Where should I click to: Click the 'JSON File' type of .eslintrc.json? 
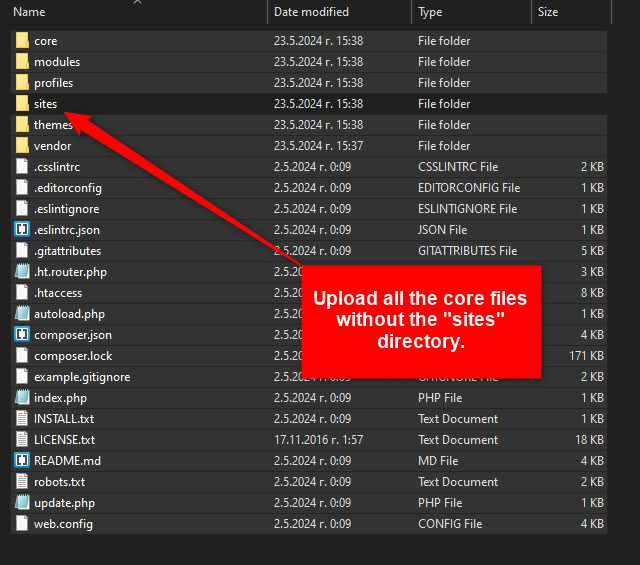(x=442, y=230)
